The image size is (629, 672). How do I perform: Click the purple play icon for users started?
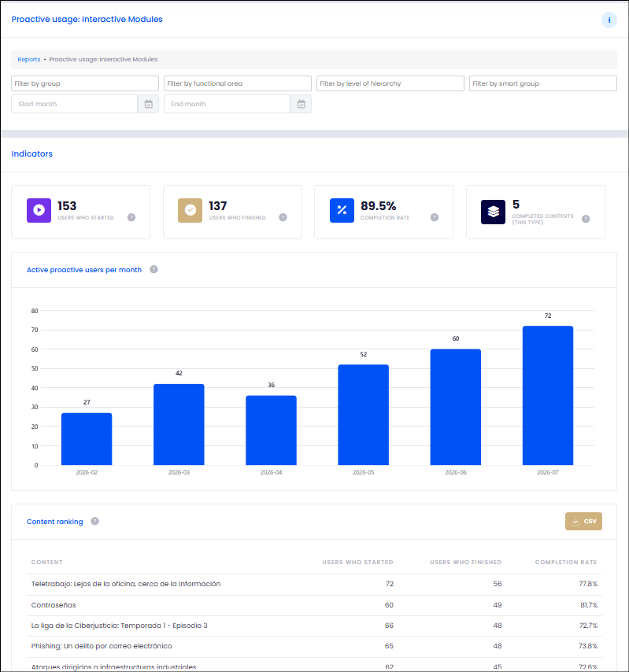tap(39, 210)
